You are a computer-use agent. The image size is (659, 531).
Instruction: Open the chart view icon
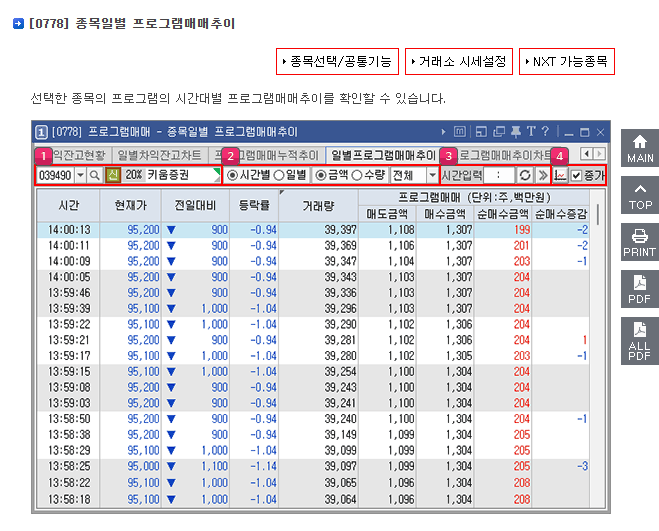pos(560,175)
